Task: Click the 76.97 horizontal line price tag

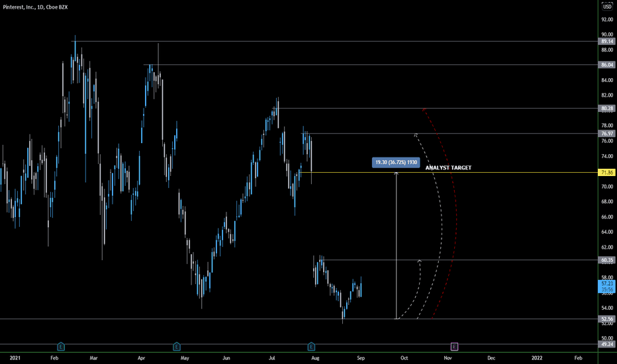Action: point(607,134)
